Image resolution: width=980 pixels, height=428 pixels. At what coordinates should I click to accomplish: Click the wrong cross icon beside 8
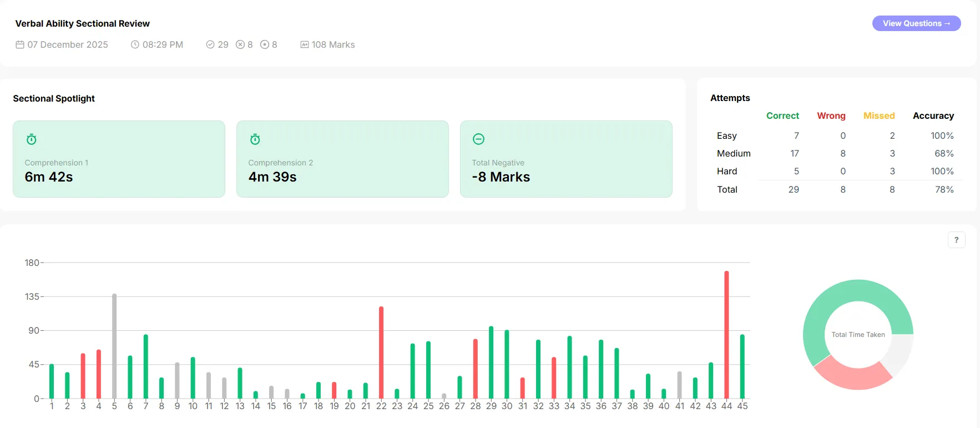240,44
